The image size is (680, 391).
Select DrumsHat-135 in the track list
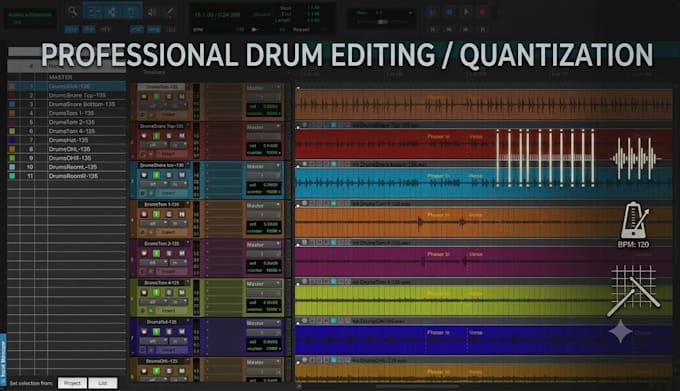[67, 140]
